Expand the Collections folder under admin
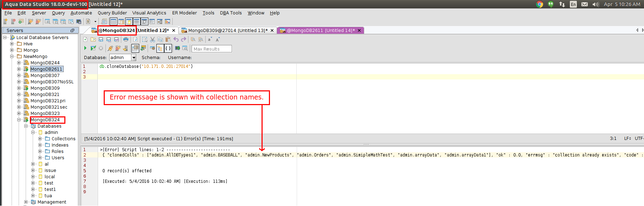The height and width of the screenshot is (206, 644). coord(40,139)
